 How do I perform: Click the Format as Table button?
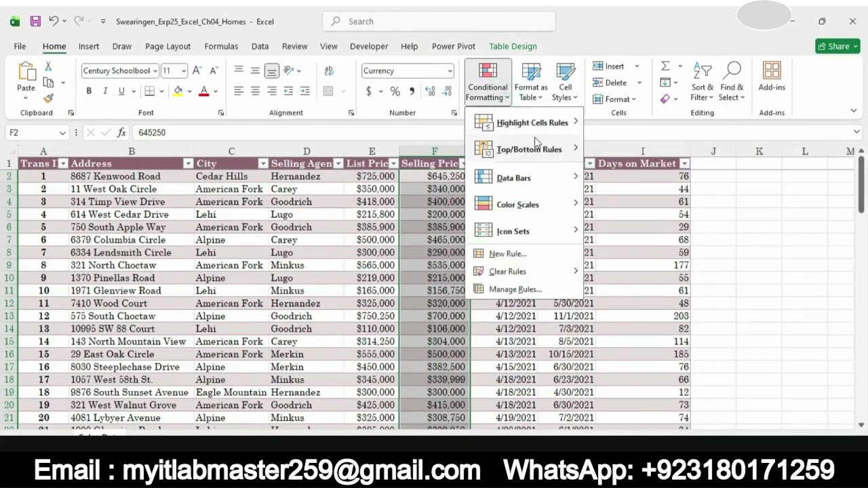coord(531,81)
